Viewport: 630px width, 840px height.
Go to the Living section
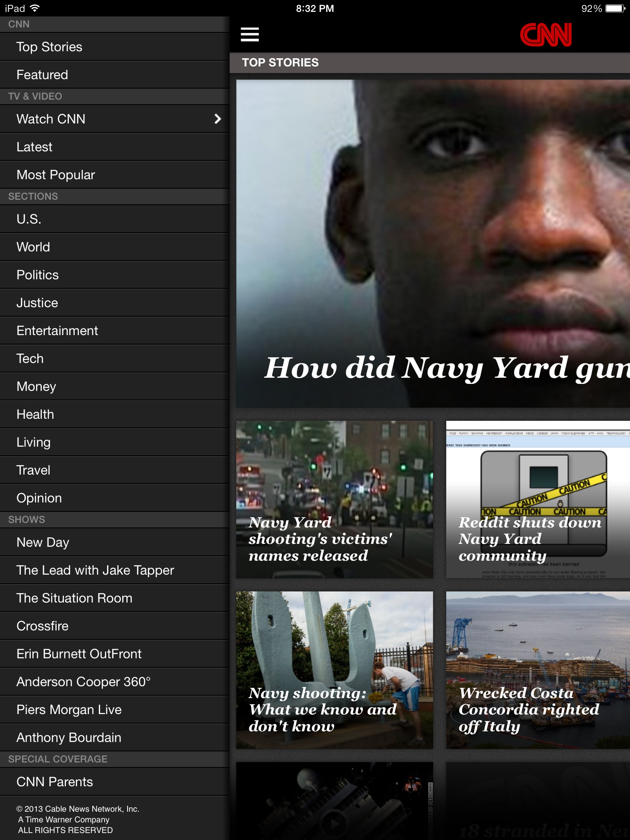[x=114, y=442]
